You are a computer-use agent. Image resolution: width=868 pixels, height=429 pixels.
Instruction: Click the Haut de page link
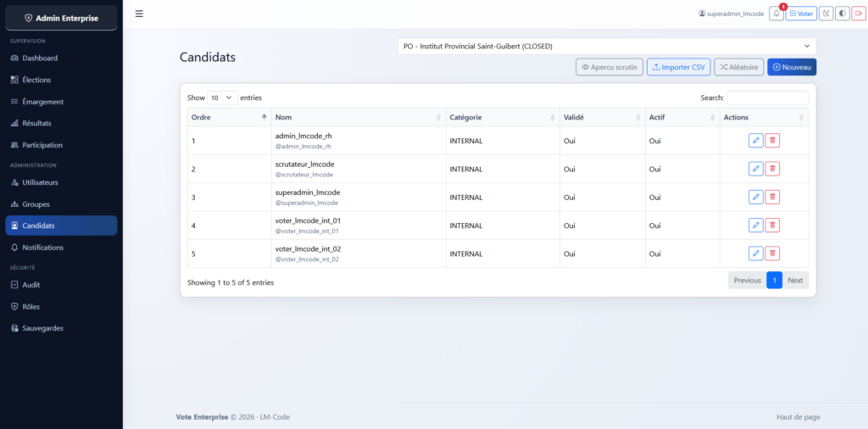798,417
